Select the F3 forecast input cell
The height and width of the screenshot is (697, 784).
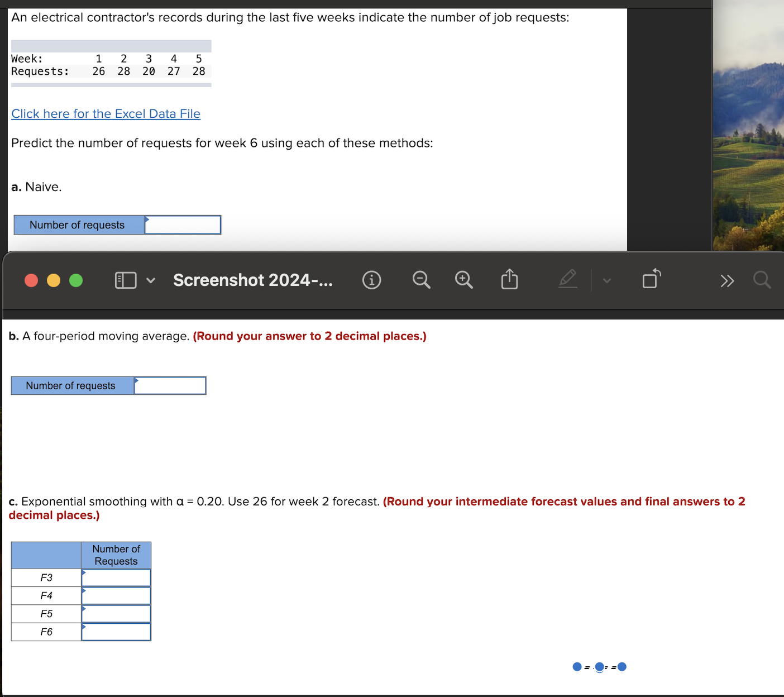point(116,577)
